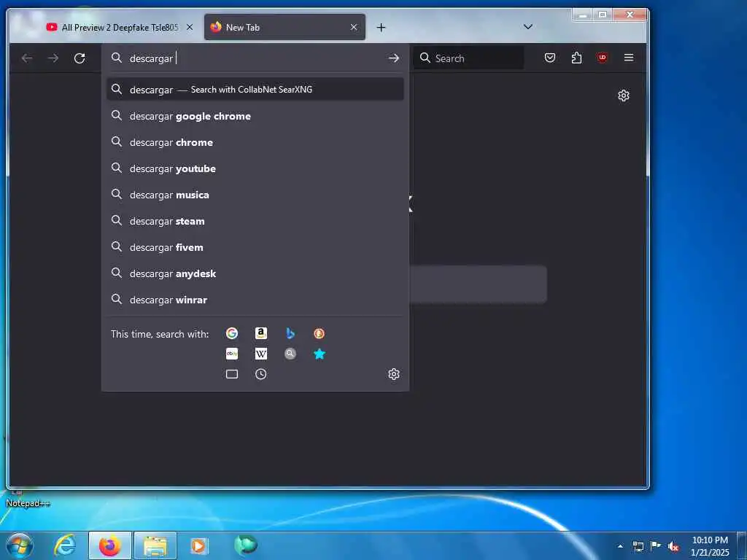Search history using the clock icon

point(261,374)
